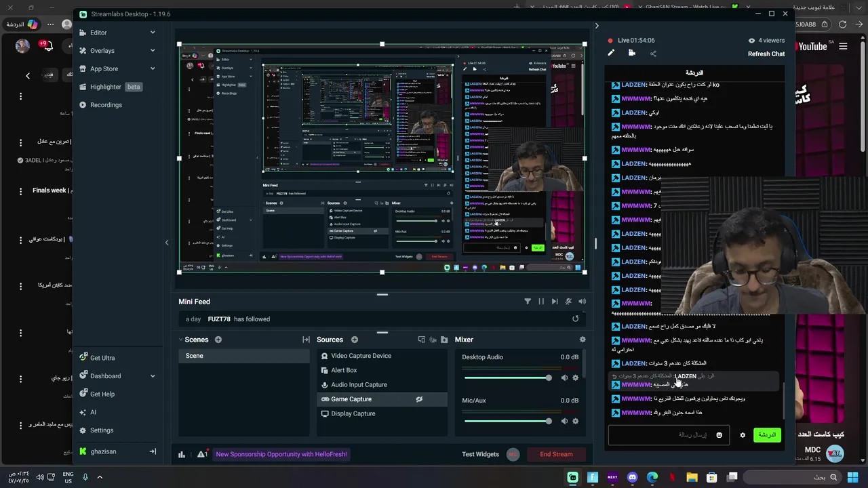Image resolution: width=868 pixels, height=488 pixels.
Task: Open Mic/Aux source settings gear
Action: tap(576, 421)
